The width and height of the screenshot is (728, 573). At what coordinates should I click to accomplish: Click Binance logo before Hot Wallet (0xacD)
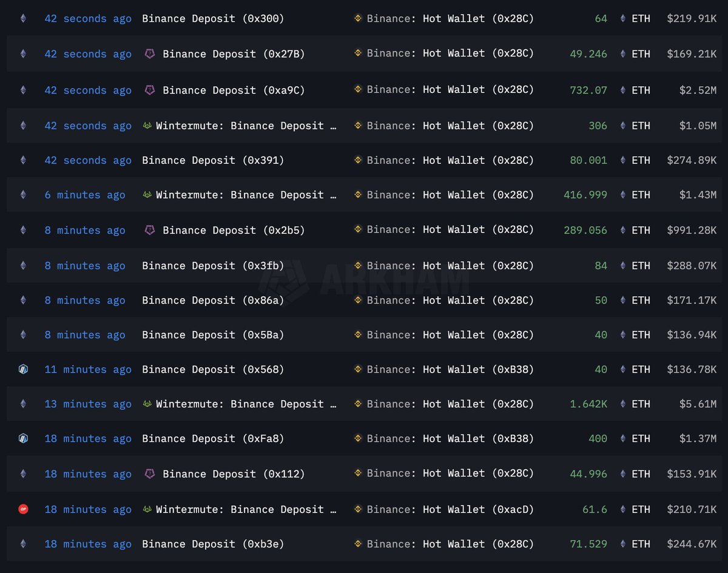358,509
